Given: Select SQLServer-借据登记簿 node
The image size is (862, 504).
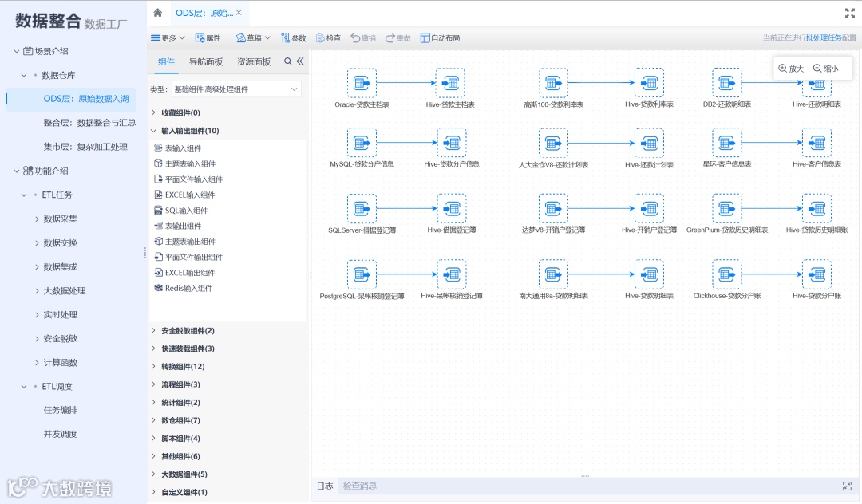Looking at the screenshot, I should [362, 209].
